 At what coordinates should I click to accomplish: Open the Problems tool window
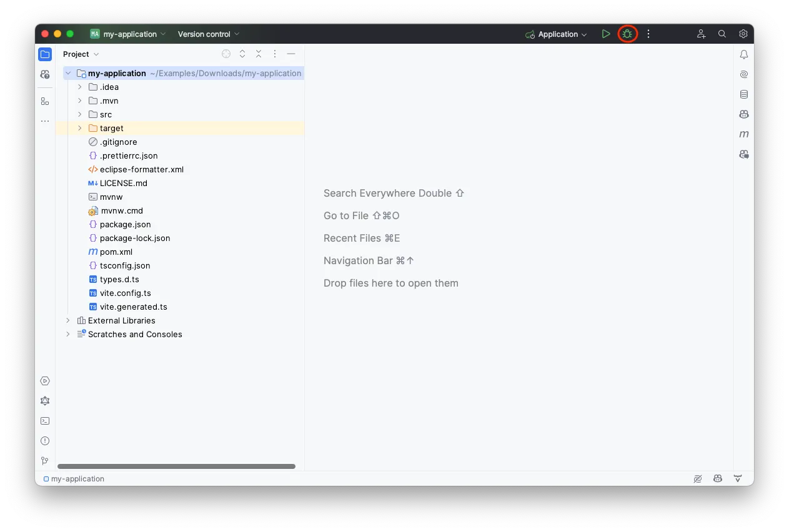pos(44,440)
